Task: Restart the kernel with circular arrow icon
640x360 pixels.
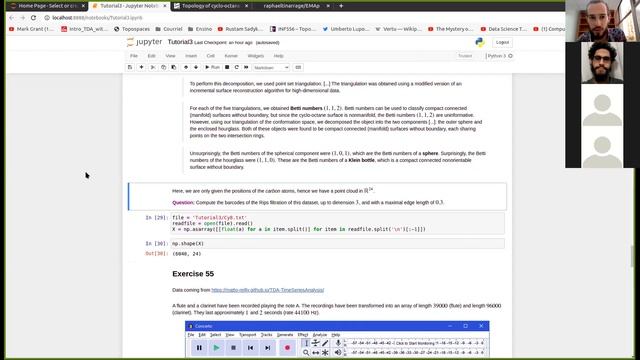Action: coord(236,67)
